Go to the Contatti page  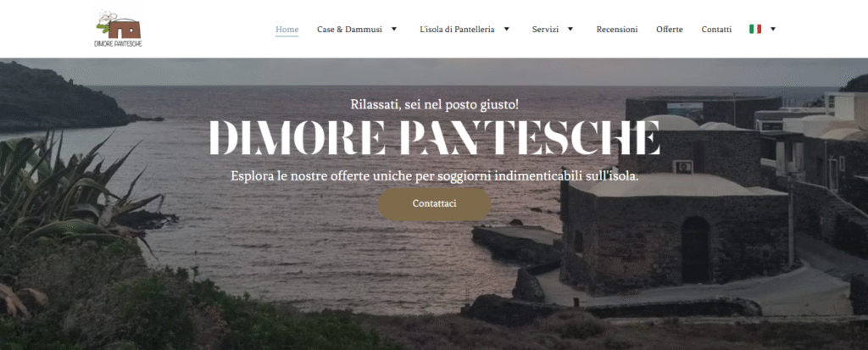(716, 30)
